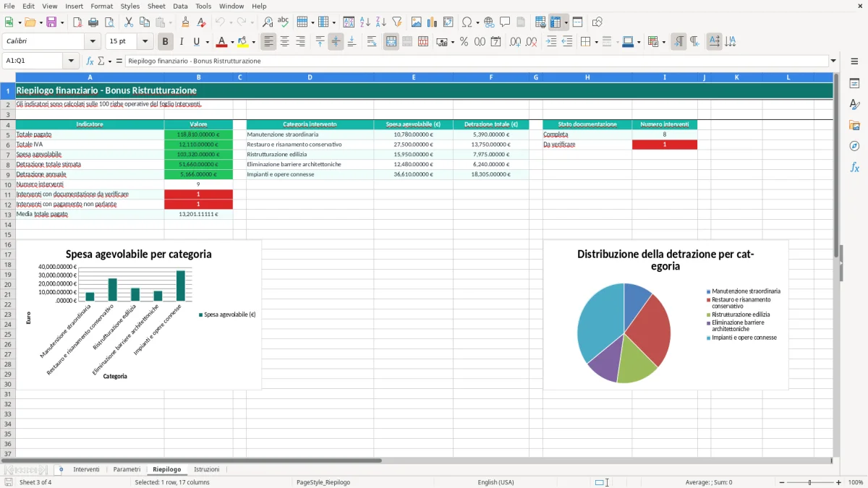Click the Format as Percent icon

point(464,41)
